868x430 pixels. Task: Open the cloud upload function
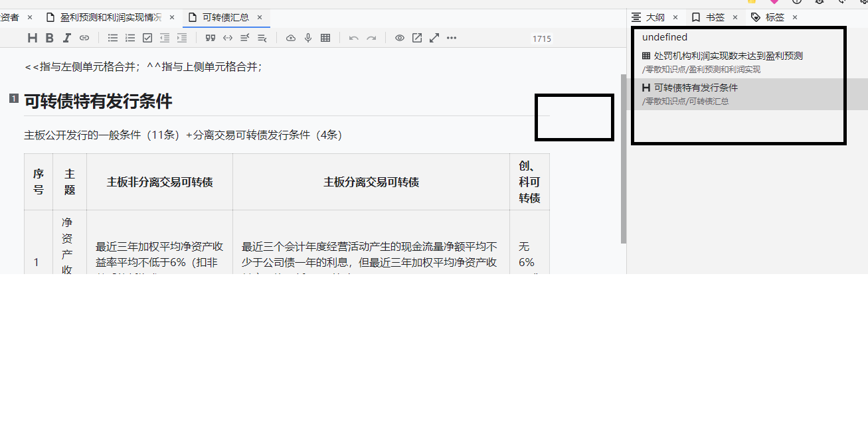290,38
